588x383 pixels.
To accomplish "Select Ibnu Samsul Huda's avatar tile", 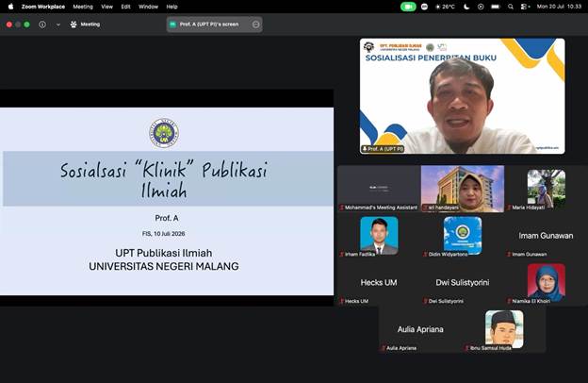I will (x=504, y=329).
